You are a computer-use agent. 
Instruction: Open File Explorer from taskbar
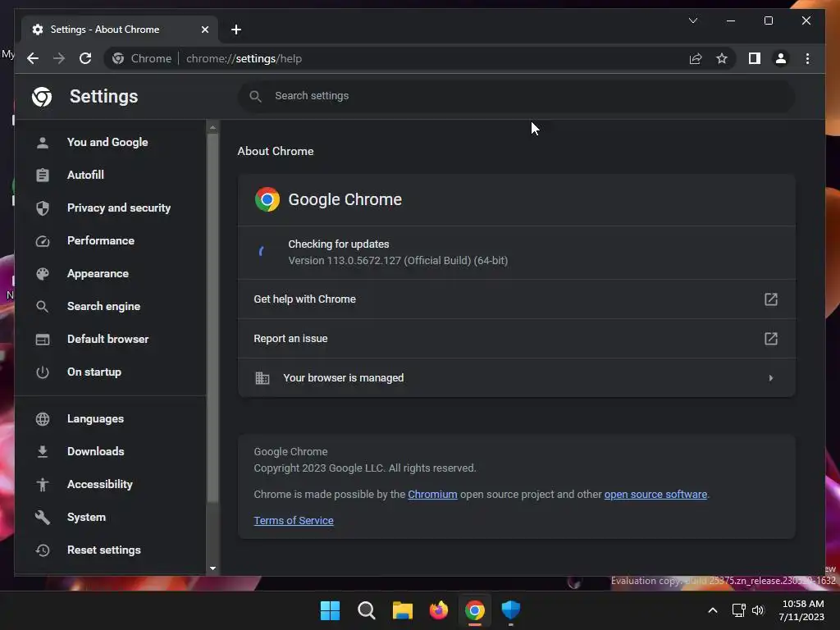(402, 610)
